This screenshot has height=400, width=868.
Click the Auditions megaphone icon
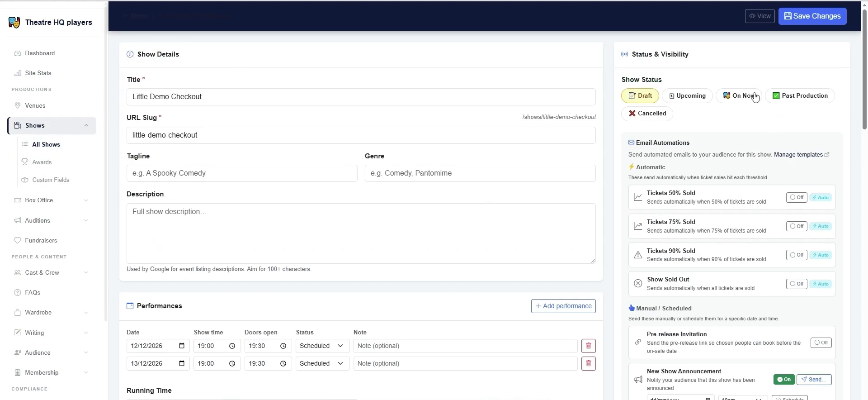click(18, 220)
